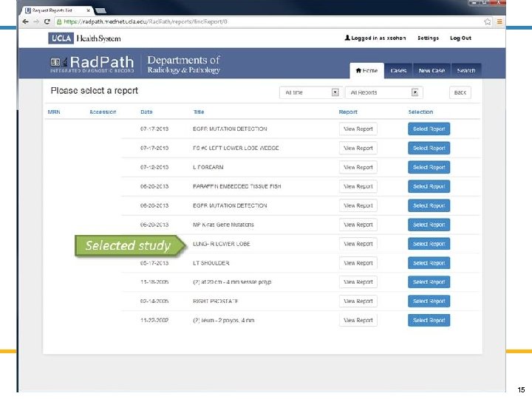Select Report for ileum 2 polyps
The height and width of the screenshot is (399, 532).
[429, 320]
